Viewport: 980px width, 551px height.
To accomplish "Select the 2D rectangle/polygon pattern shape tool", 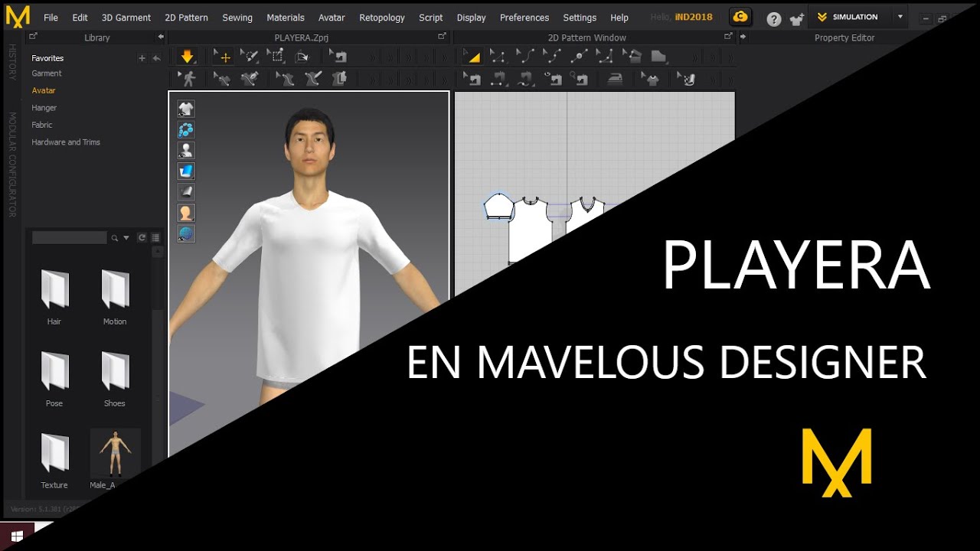I will pos(658,56).
